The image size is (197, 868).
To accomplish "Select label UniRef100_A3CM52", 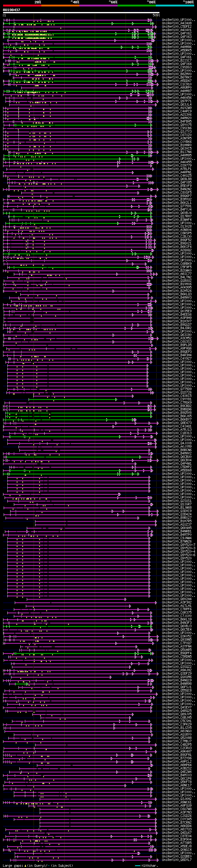I will [177, 338].
